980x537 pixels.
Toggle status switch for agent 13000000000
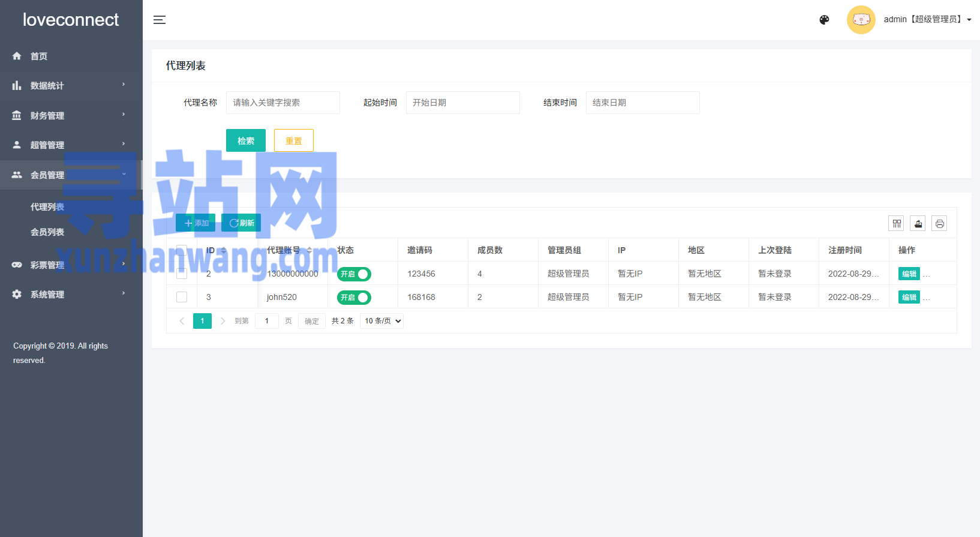point(354,274)
